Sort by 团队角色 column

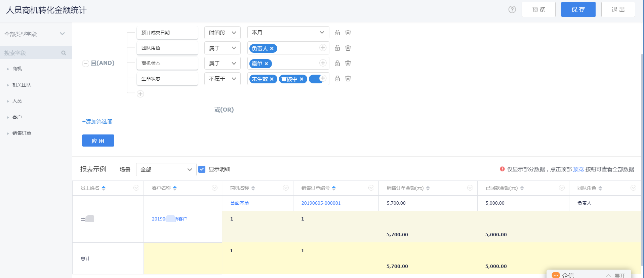point(600,188)
